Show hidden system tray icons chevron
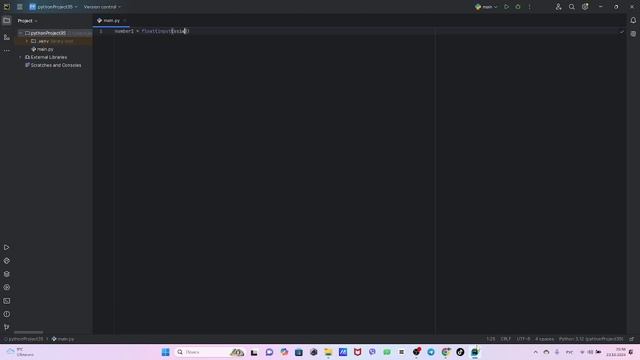Image resolution: width=640 pixels, height=360 pixels. [536, 352]
